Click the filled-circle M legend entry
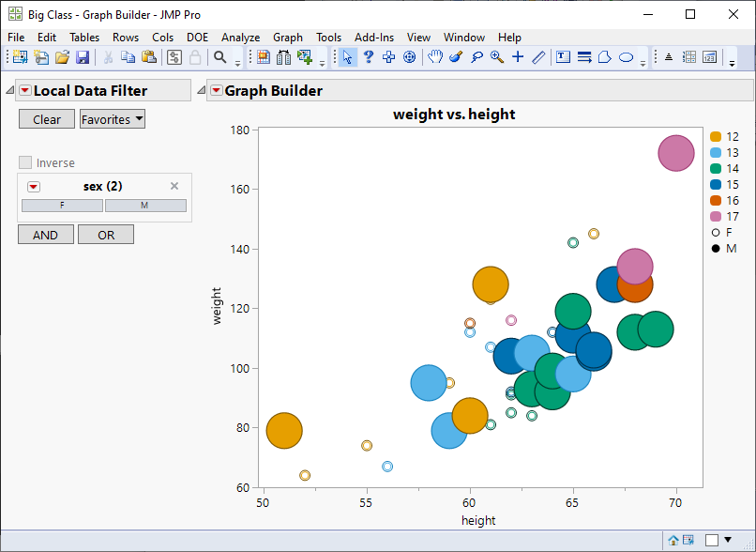 (x=724, y=249)
